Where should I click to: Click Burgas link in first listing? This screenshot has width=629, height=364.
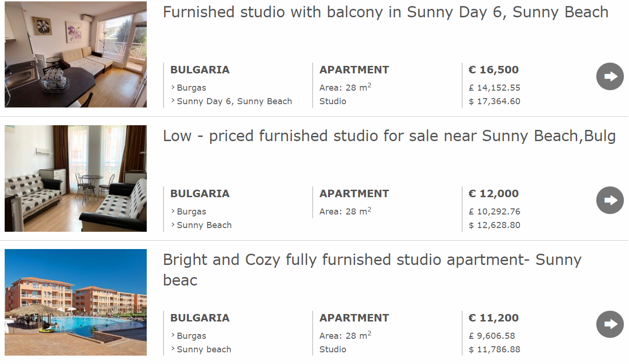tap(191, 88)
